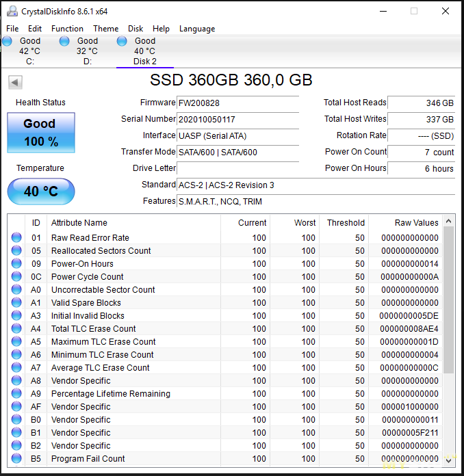The height and width of the screenshot is (476, 464).
Task: Click status orb for A8 Vendor Specific
Action: (x=16, y=380)
